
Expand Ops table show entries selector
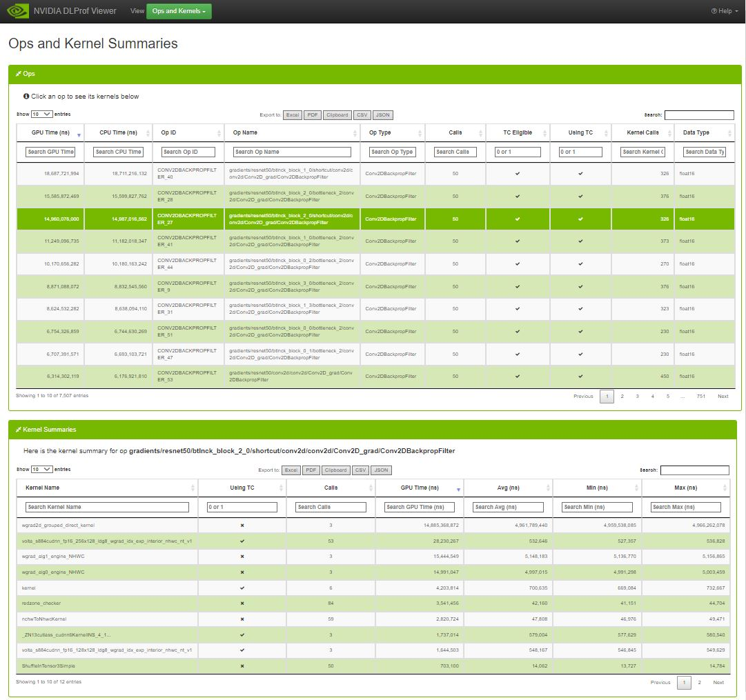42,114
